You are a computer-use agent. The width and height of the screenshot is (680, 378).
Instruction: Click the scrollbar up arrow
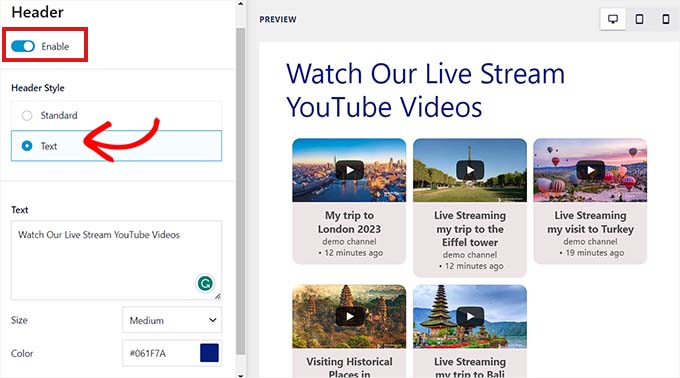coord(241,4)
